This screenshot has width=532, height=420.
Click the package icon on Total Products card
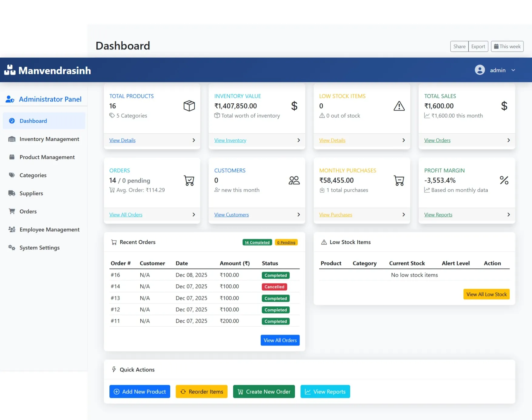(189, 106)
